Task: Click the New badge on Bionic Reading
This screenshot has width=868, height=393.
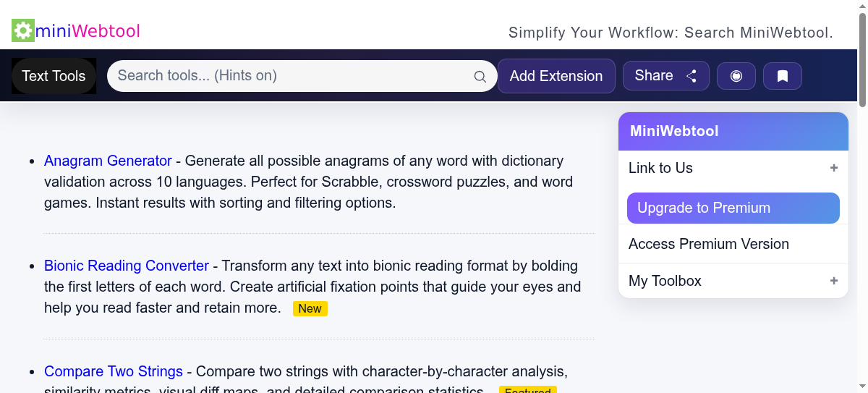Action: (310, 309)
